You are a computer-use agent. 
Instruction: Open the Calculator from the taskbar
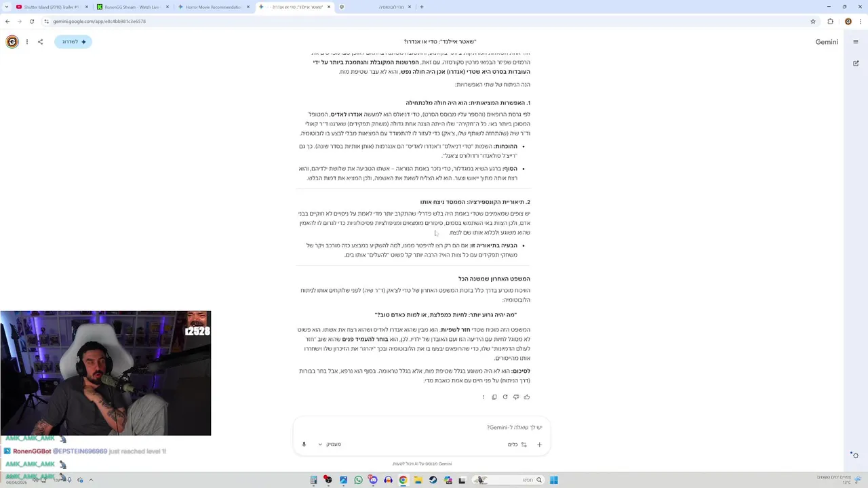314,480
